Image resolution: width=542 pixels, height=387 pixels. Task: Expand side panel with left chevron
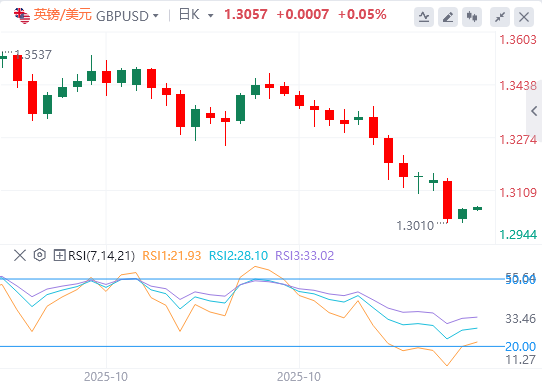coord(534,111)
